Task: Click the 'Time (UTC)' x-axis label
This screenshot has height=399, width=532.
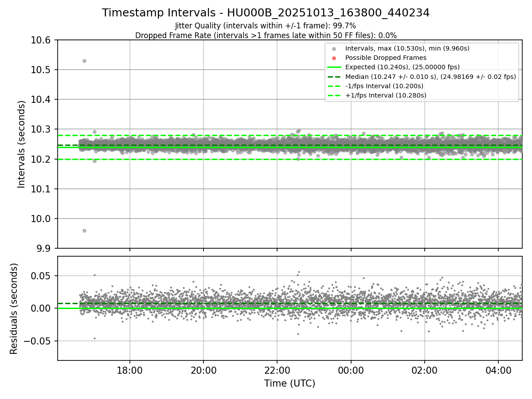Action: 289,383
